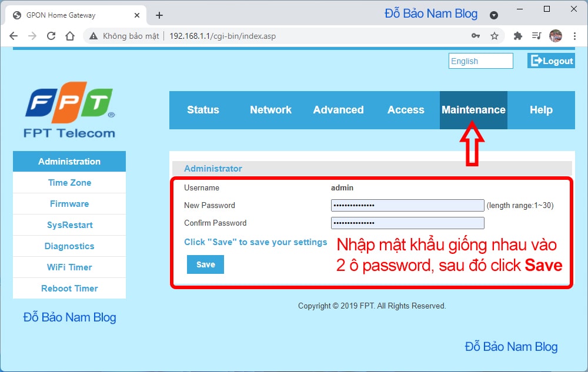Click the Administrator section heading
The height and width of the screenshot is (372, 588).
pos(213,169)
